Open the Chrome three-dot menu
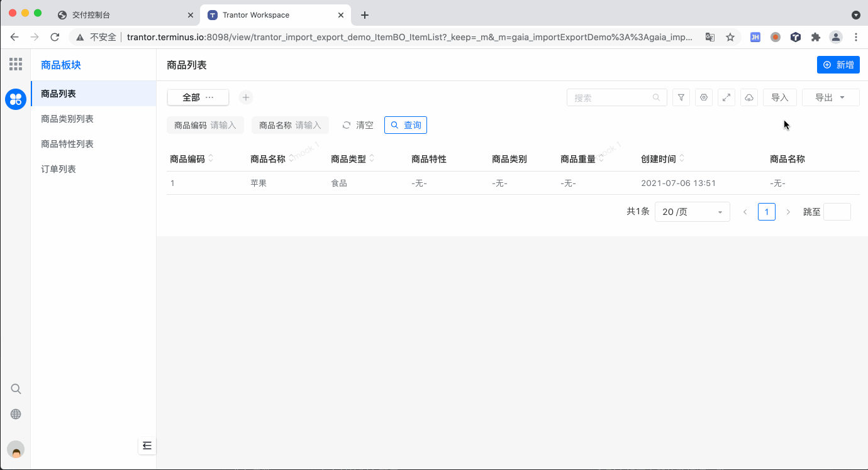This screenshot has width=868, height=470. pos(856,37)
